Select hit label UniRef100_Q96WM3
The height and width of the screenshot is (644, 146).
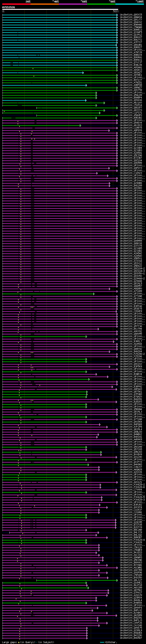point(131,557)
